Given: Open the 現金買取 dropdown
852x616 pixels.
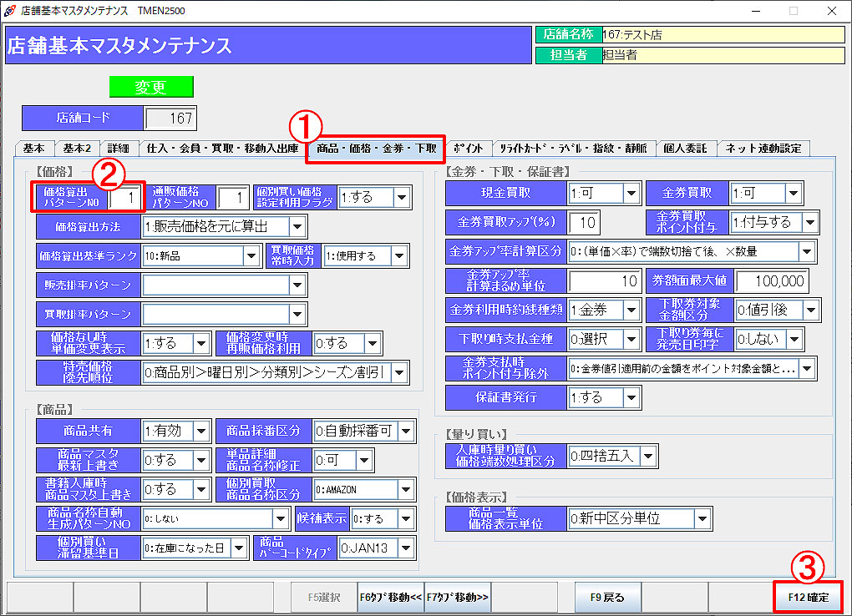Looking at the screenshot, I should [x=631, y=194].
